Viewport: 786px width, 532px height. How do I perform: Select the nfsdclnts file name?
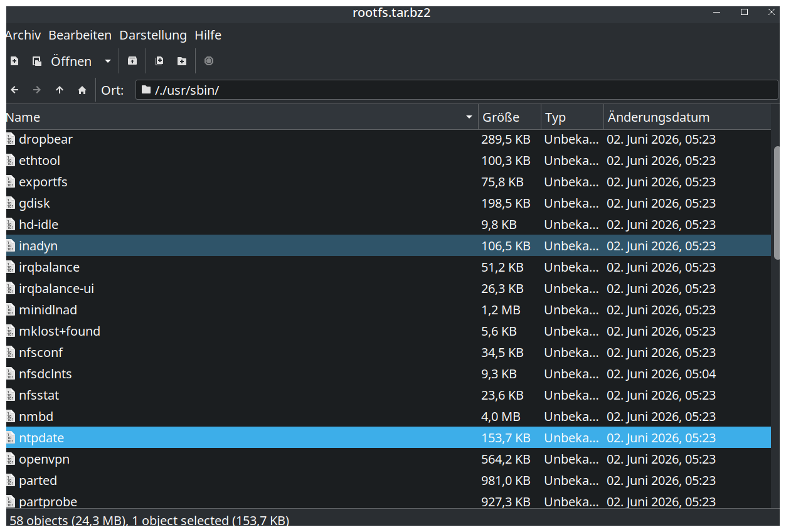(x=45, y=374)
